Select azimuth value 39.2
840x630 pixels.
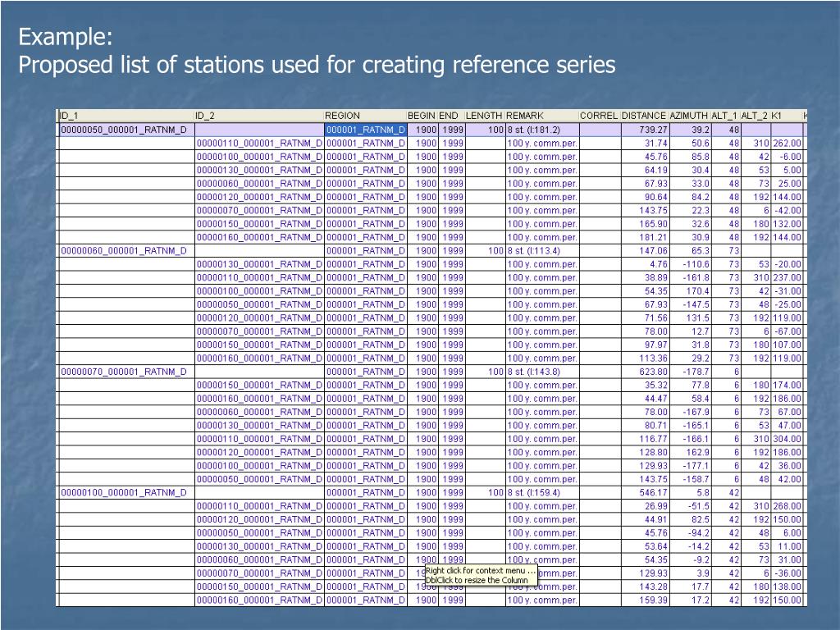coord(689,130)
